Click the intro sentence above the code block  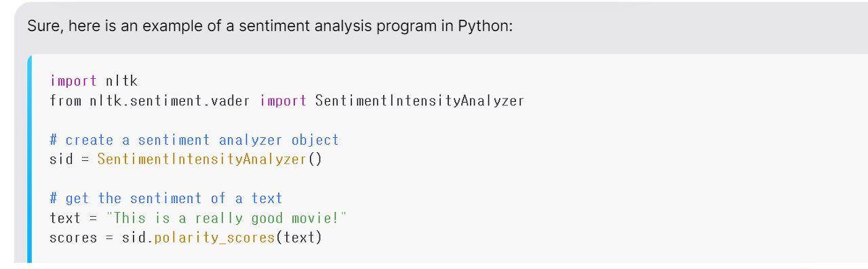(271, 26)
